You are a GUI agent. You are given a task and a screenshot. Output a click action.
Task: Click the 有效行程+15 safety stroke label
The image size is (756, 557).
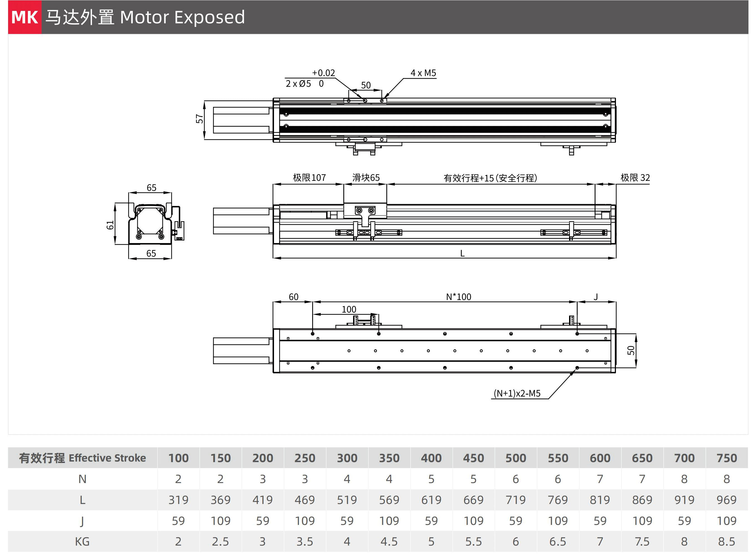[490, 178]
